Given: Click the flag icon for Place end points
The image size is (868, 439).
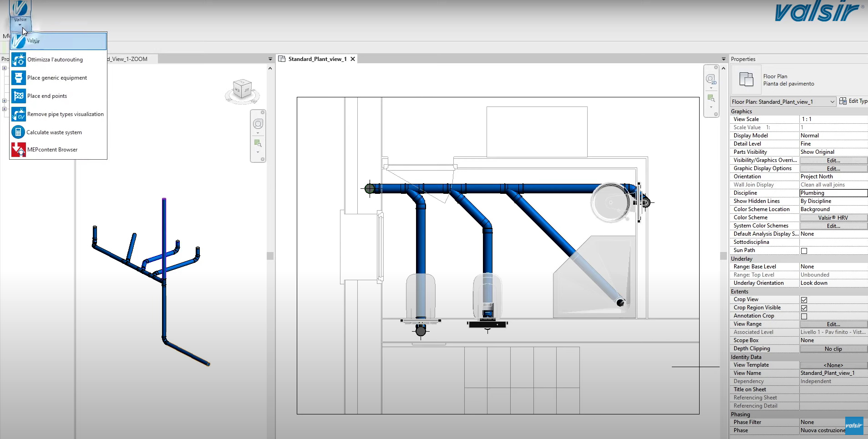Looking at the screenshot, I should click(x=18, y=96).
